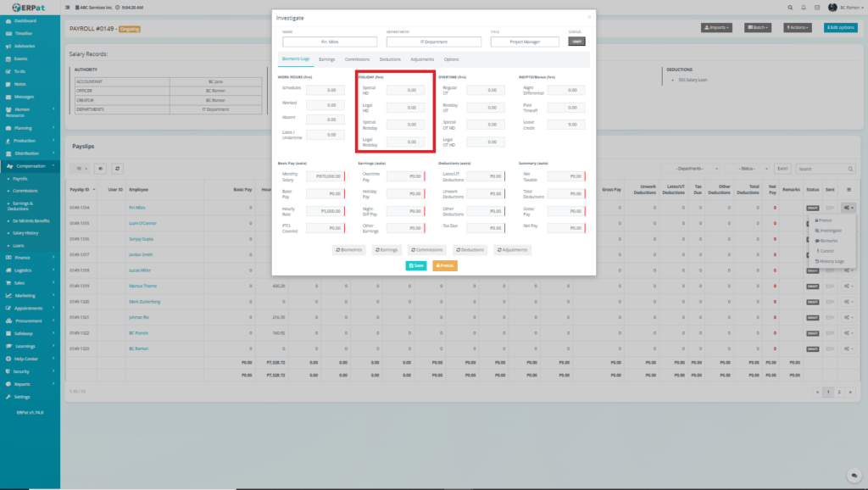Switch to the Deductions tab
The image size is (868, 490).
(390, 59)
